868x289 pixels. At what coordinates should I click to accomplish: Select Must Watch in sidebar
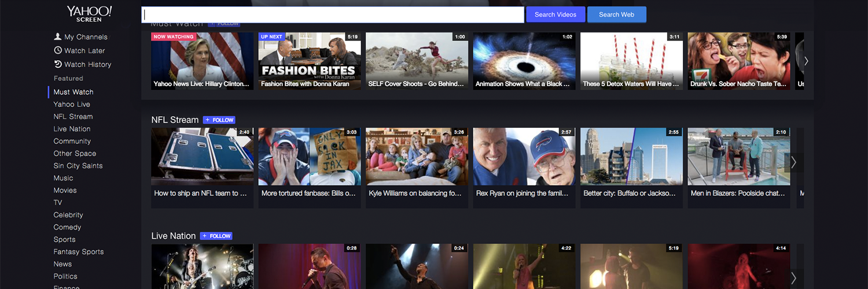[x=73, y=92]
